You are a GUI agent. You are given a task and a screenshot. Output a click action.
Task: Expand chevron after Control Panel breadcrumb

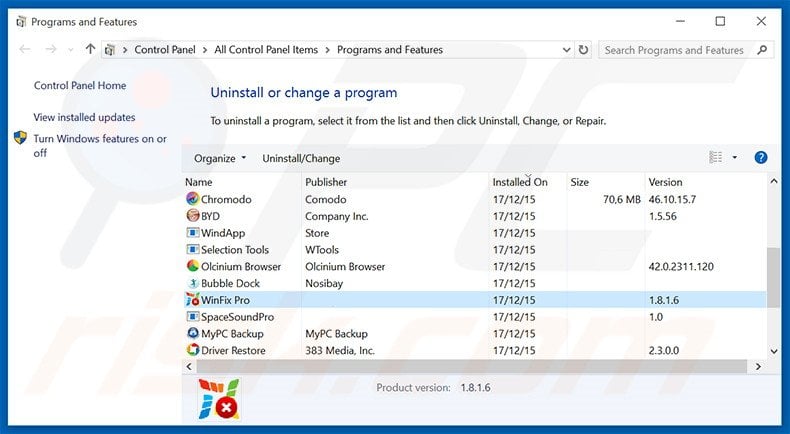[x=205, y=50]
